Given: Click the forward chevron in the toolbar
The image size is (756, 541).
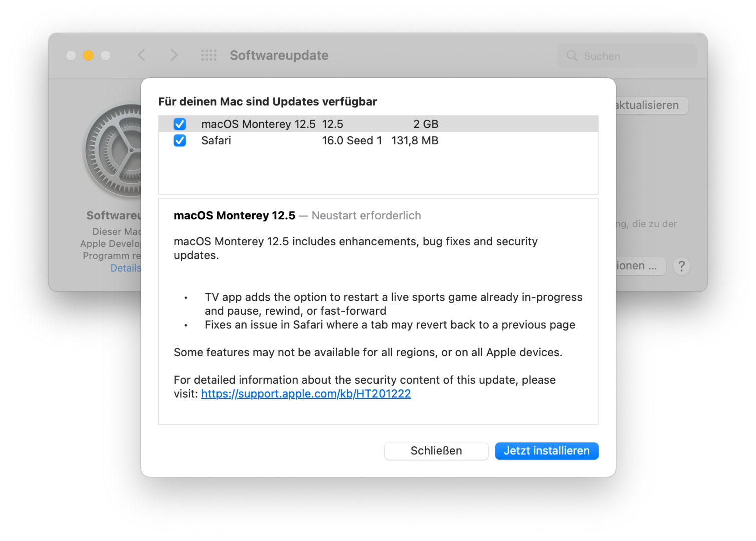Looking at the screenshot, I should 174,55.
